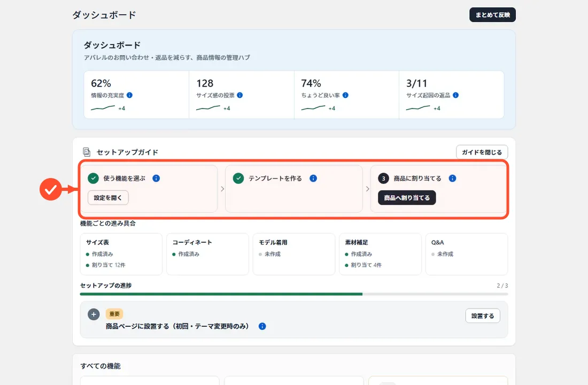The image size is (588, 385).
Task: Click the セットアップガイド document icon
Action: tap(87, 152)
